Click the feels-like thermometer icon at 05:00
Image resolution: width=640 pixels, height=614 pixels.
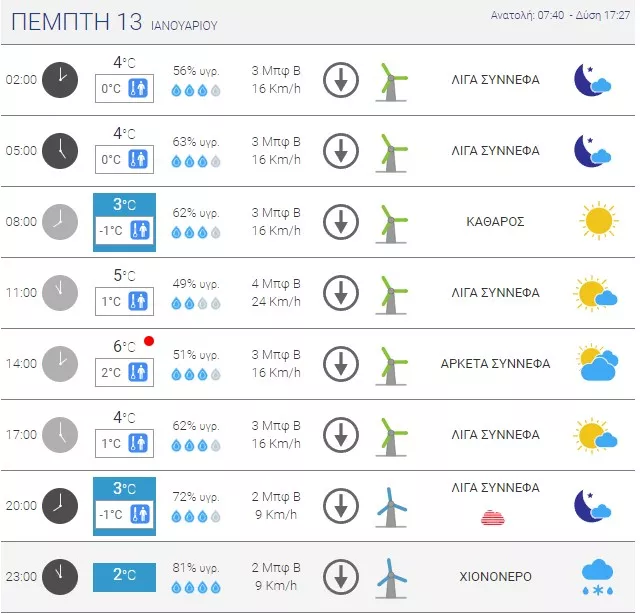pyautogui.click(x=138, y=159)
